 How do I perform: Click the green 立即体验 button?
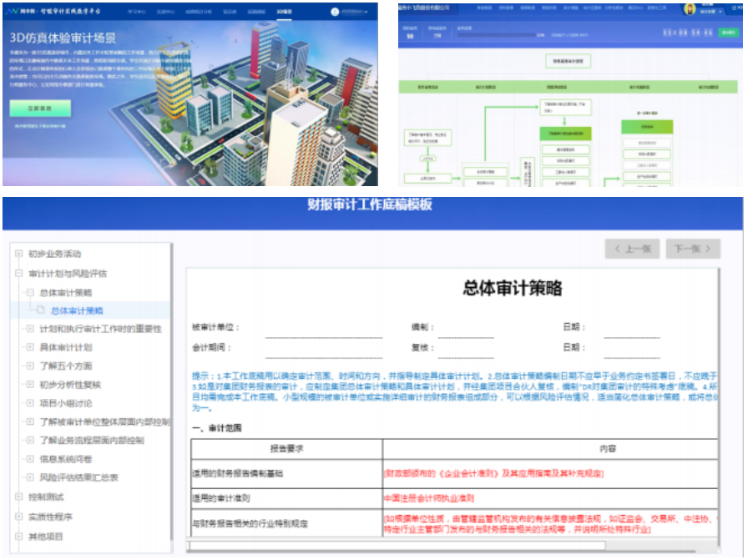[40, 108]
